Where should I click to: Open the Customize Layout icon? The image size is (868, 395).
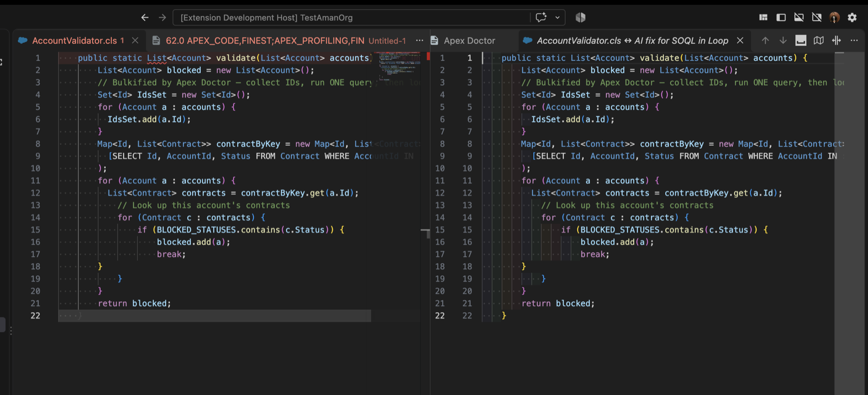click(x=763, y=17)
